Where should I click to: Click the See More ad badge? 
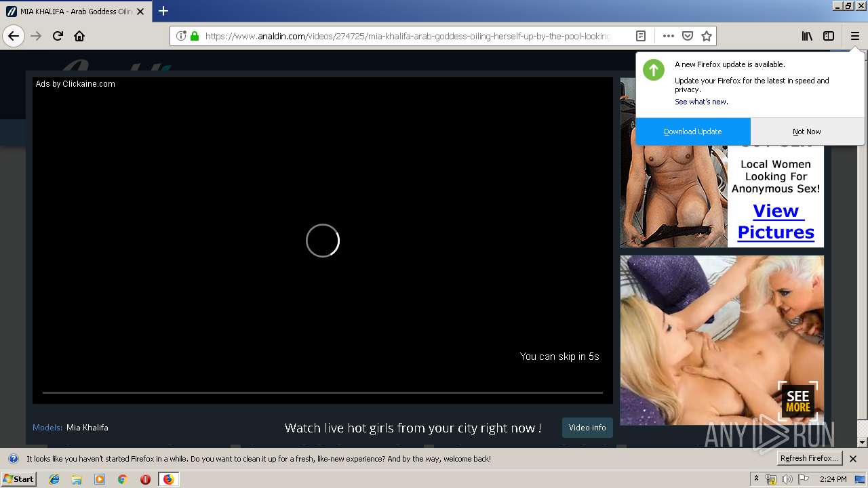(798, 401)
